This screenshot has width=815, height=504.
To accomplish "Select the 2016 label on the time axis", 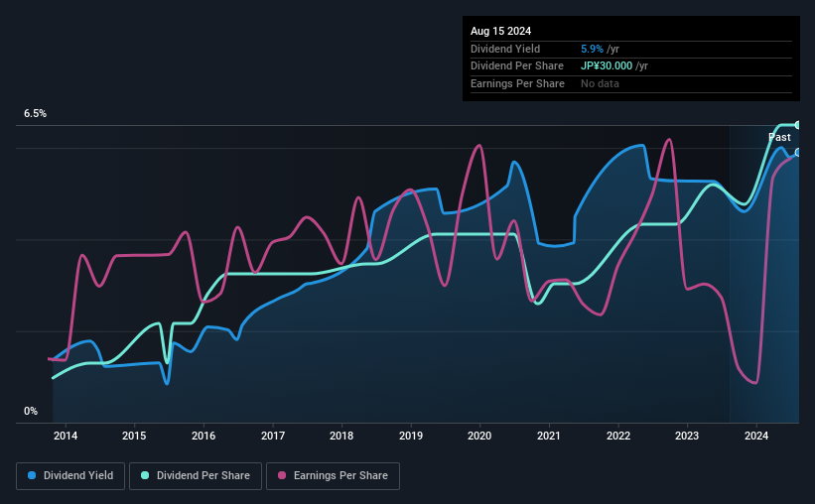I will (x=204, y=436).
